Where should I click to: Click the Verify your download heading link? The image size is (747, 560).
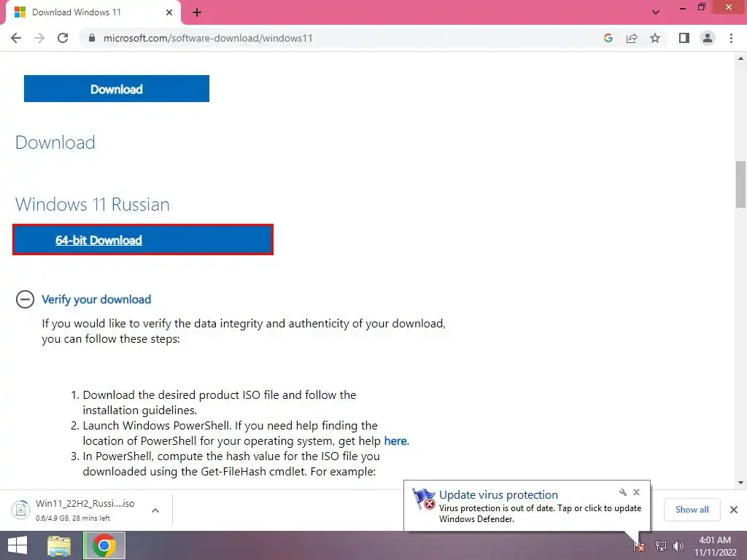96,300
